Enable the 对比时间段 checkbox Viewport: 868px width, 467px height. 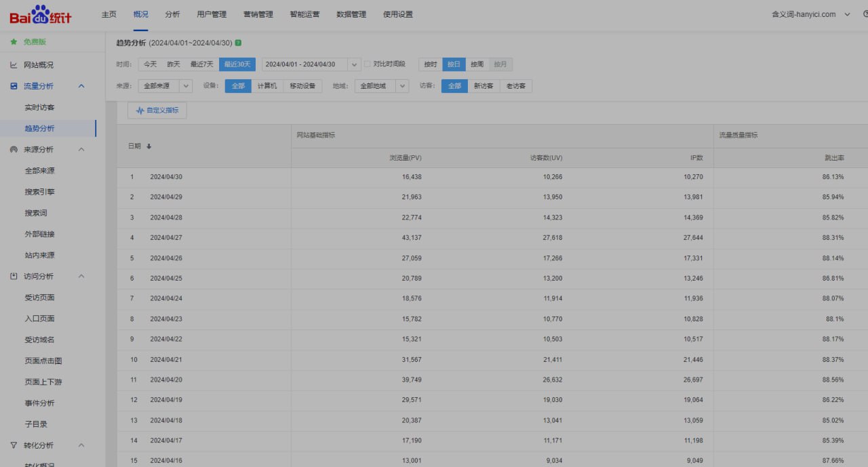[x=368, y=64]
